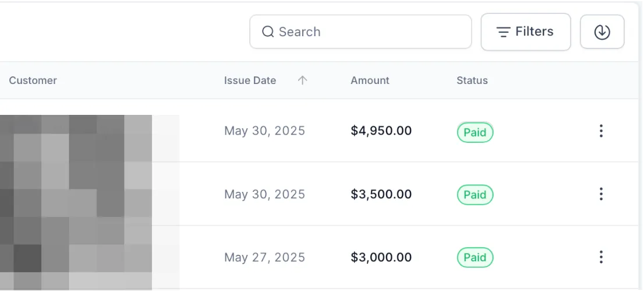
Task: Open the three-dot menu for the $3,000.00 invoice
Action: pyautogui.click(x=601, y=257)
